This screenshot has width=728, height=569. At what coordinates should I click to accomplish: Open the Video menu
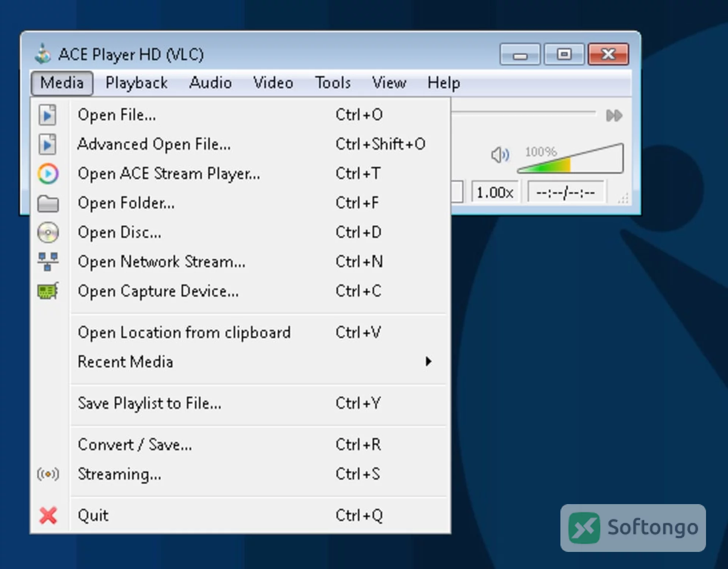tap(273, 83)
